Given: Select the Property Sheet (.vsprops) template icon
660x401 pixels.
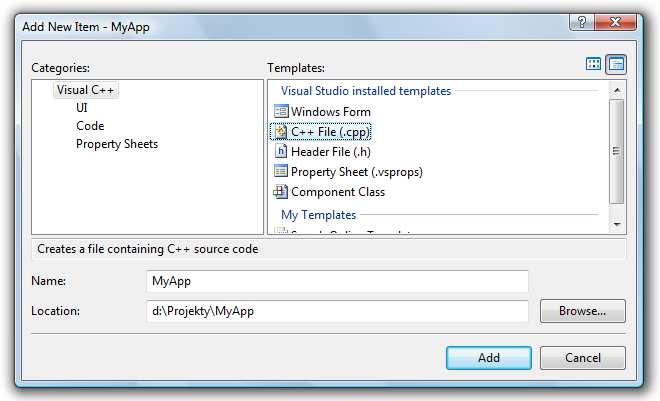Looking at the screenshot, I should pos(281,171).
